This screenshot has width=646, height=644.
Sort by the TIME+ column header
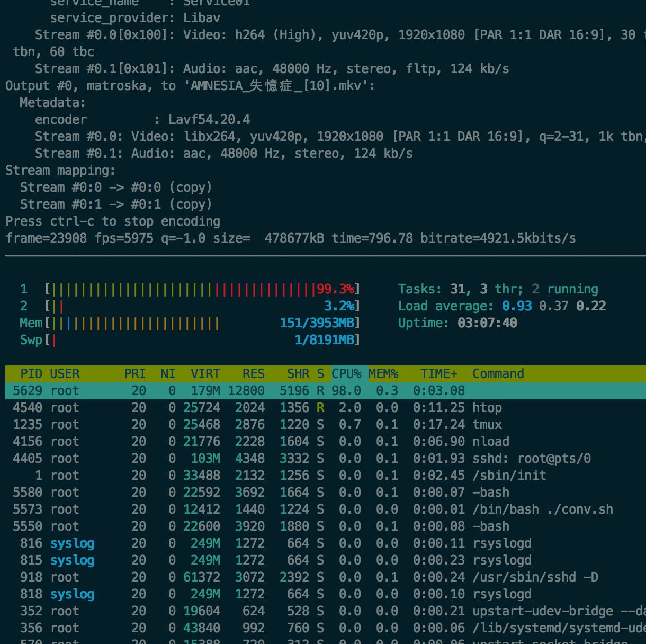point(439,374)
